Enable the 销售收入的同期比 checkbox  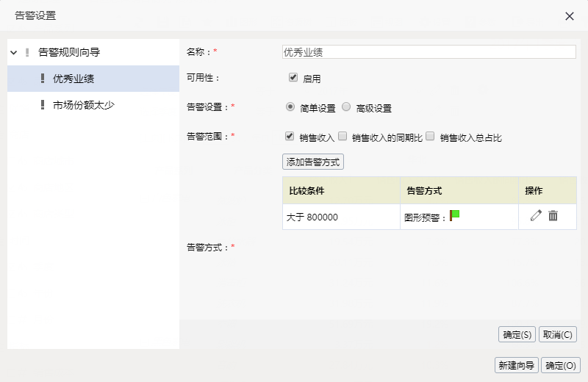click(x=343, y=136)
